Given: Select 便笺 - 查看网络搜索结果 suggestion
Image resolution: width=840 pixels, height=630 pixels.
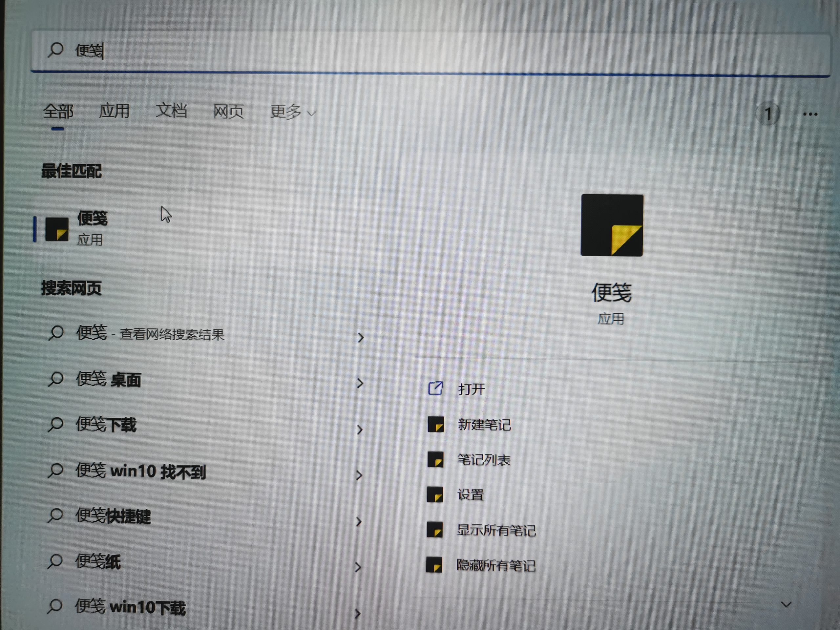Looking at the screenshot, I should 205,334.
